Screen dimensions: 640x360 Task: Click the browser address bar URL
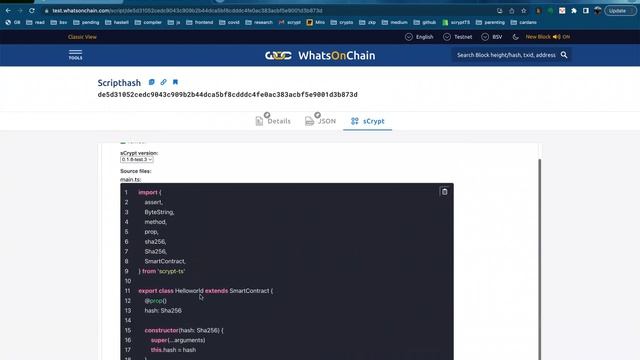[x=187, y=11]
